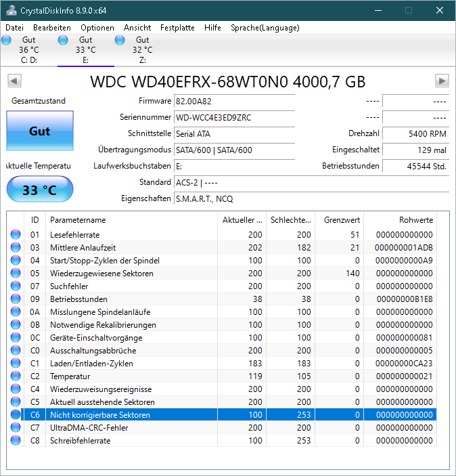This screenshot has width=456, height=476.
Task: Select the C: D: drive status orb
Action: pyautogui.click(x=6, y=40)
